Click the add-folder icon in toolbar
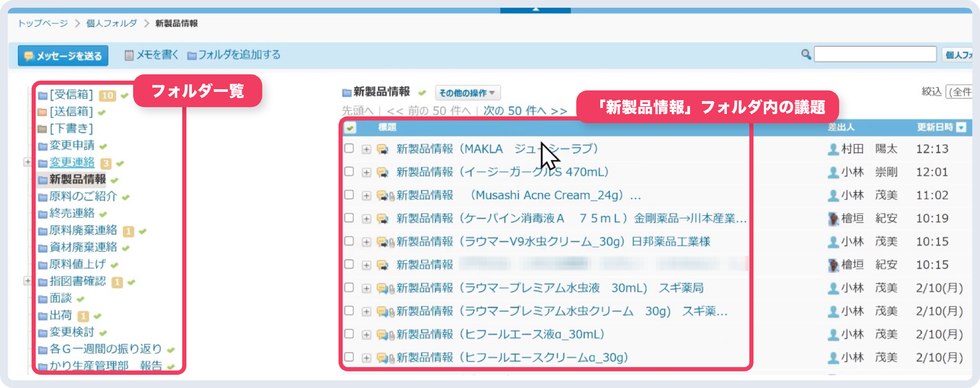Screen dimensions: 980x388 pyautogui.click(x=192, y=56)
